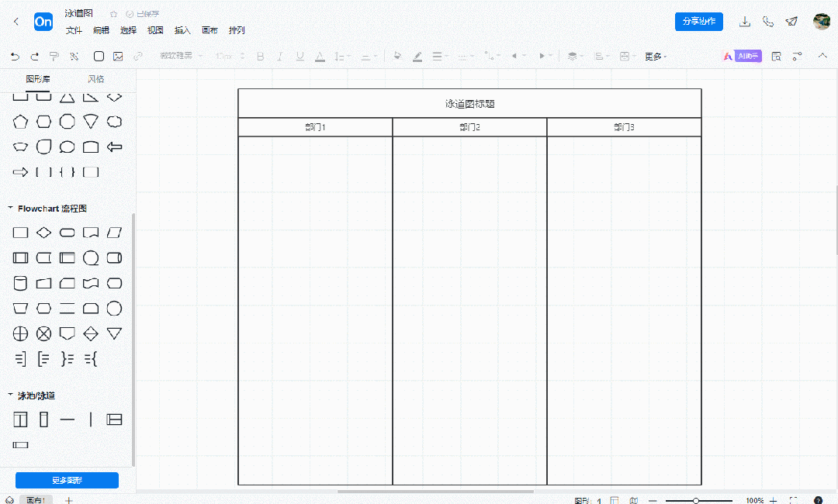Click the 分享协作 button
The height and width of the screenshot is (504, 838).
tap(698, 22)
